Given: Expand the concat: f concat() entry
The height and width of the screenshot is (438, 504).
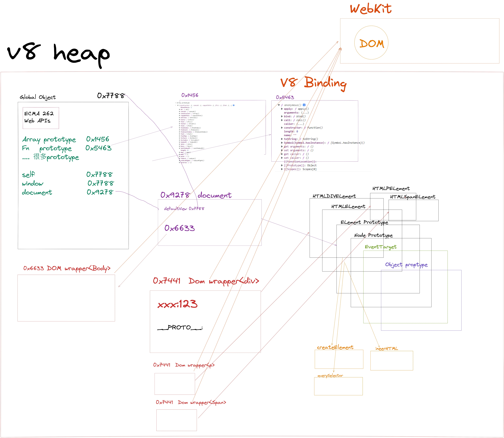Looking at the screenshot, I should pyautogui.click(x=179, y=111).
